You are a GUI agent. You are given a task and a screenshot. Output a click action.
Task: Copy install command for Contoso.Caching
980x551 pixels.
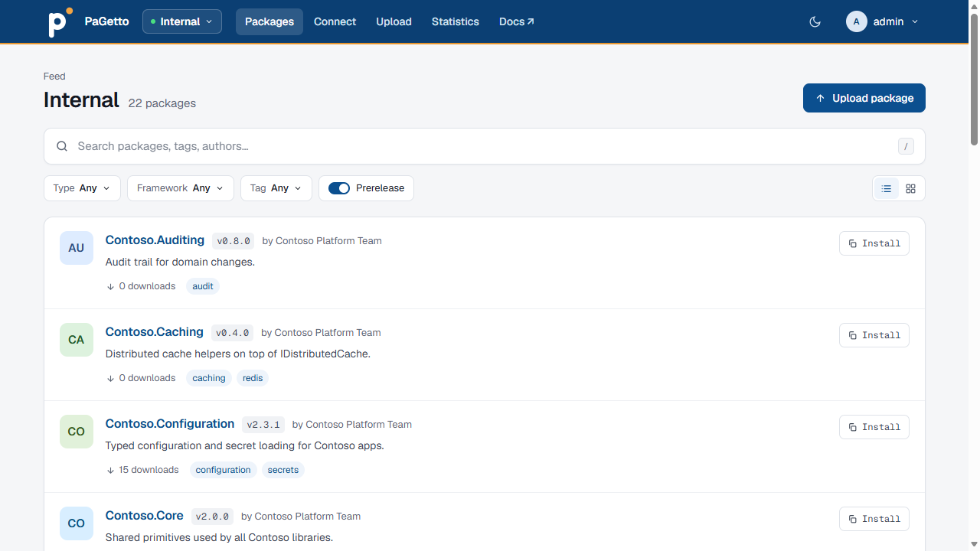[874, 335]
